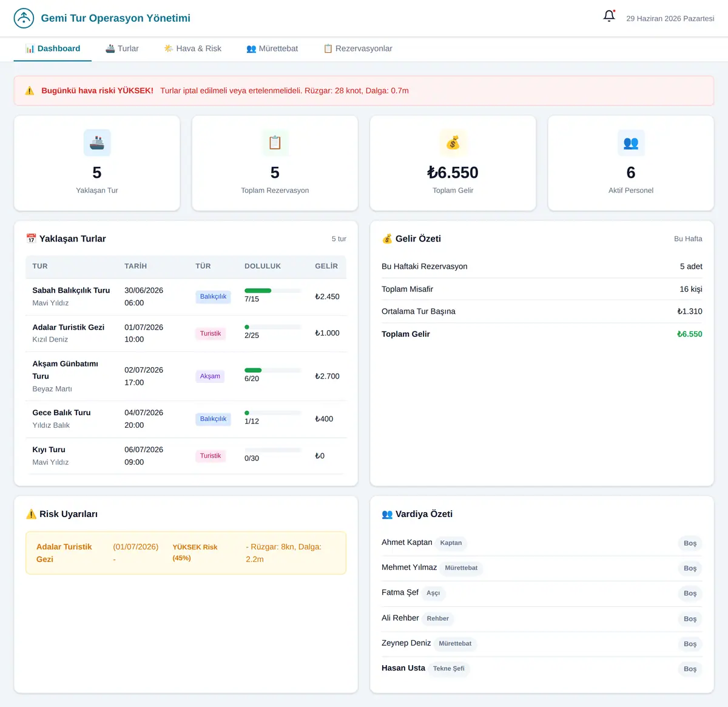This screenshot has width=728, height=707.
Task: Click the money bag icon beside Gelir Özeti
Action: tap(387, 238)
